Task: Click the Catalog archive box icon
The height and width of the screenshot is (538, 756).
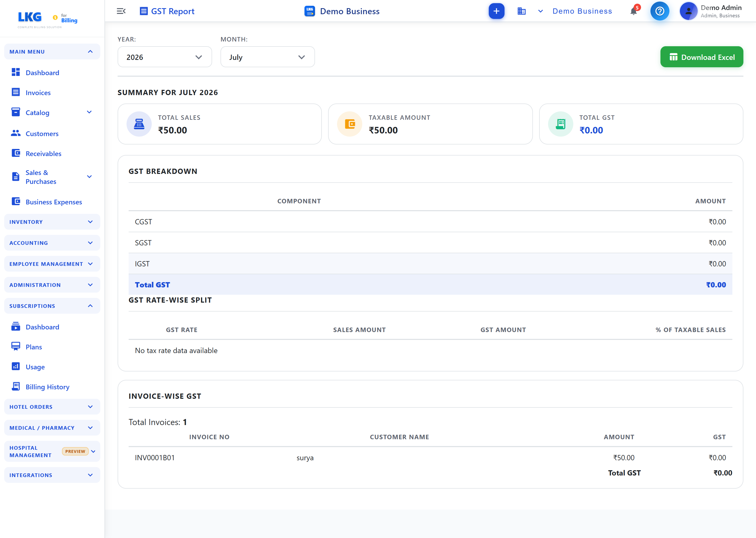Action: tap(15, 112)
